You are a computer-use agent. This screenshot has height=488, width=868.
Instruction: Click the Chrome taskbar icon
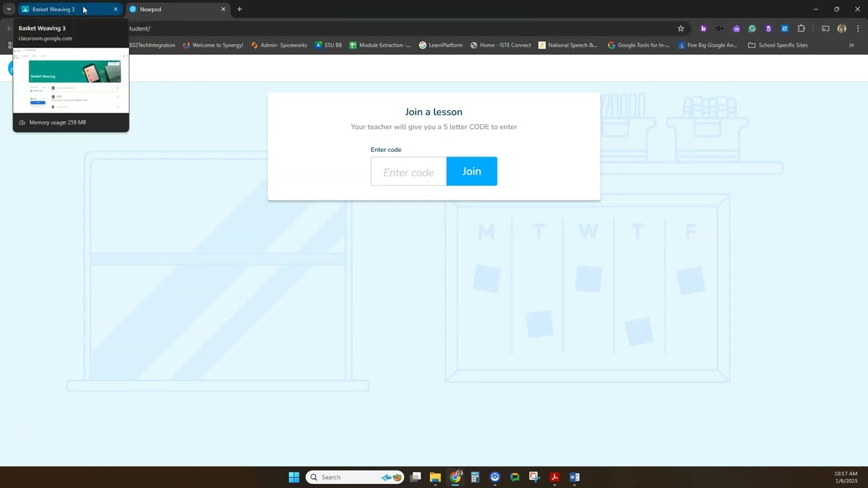pos(455,477)
